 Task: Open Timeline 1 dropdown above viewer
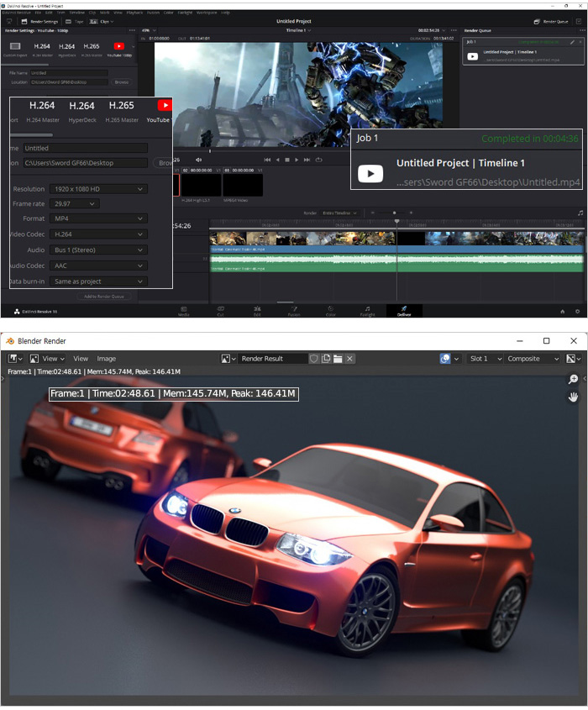point(298,30)
